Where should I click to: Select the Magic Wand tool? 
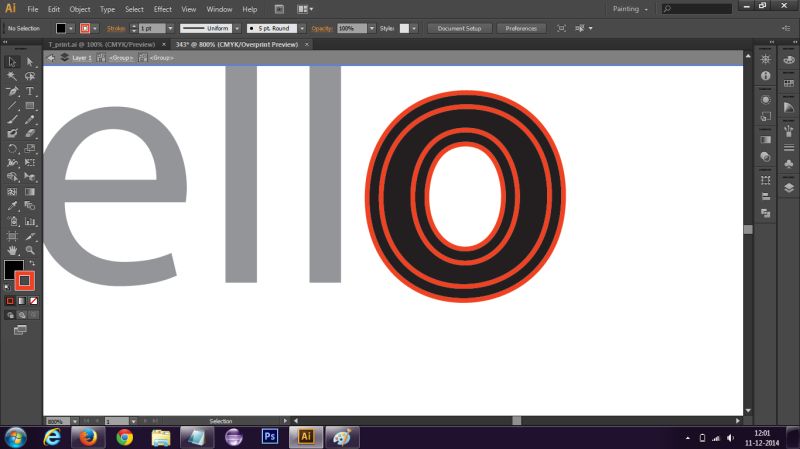pos(12,77)
